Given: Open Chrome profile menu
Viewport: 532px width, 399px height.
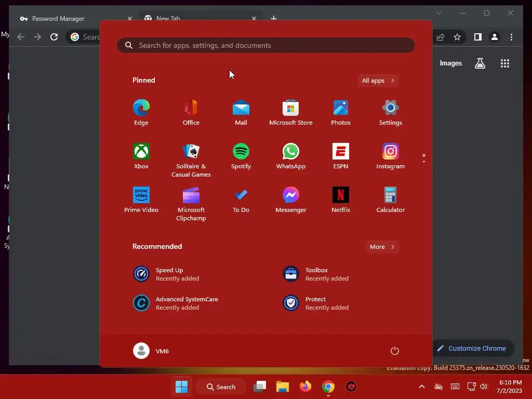Looking at the screenshot, I should (495, 37).
